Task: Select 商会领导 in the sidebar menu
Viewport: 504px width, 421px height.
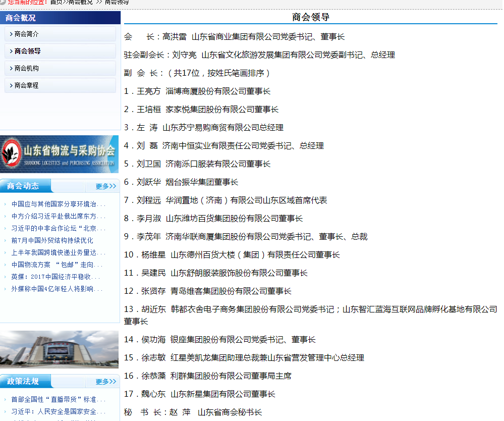Action: (28, 51)
